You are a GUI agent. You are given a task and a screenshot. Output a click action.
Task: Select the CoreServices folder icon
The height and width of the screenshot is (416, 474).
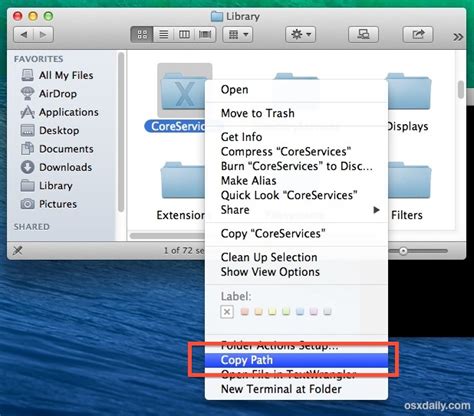coord(183,91)
